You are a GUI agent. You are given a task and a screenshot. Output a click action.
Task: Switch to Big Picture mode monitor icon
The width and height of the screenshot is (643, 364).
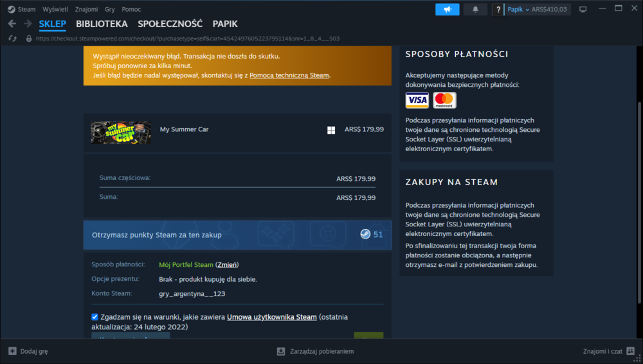583,9
